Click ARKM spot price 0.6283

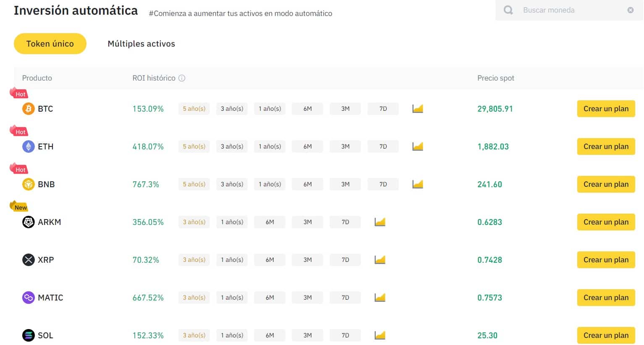[x=490, y=222]
